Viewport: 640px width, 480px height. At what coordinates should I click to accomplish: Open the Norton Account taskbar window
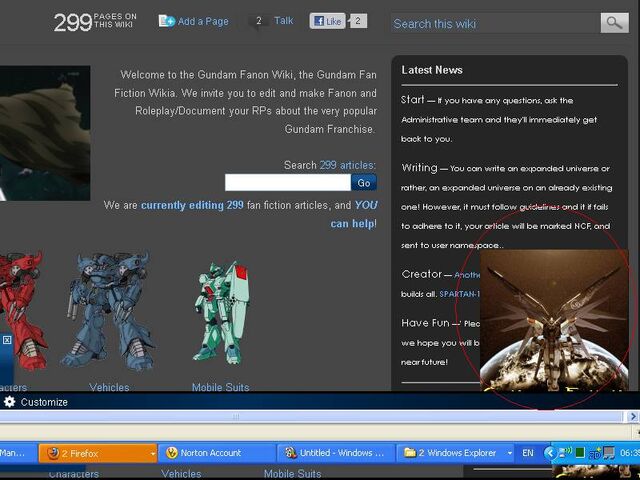click(x=217, y=453)
